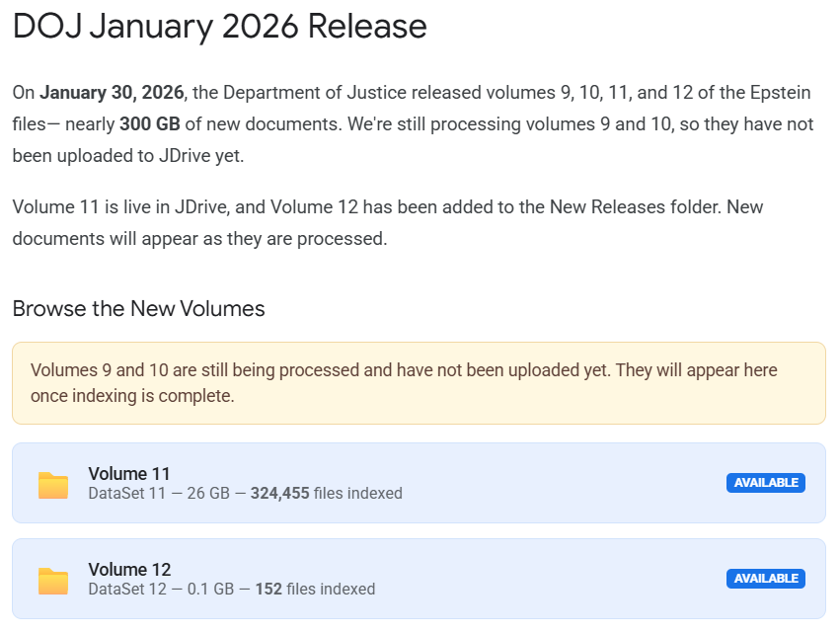Click the bold "152" file count
This screenshot has height=634, width=840.
tap(268, 589)
